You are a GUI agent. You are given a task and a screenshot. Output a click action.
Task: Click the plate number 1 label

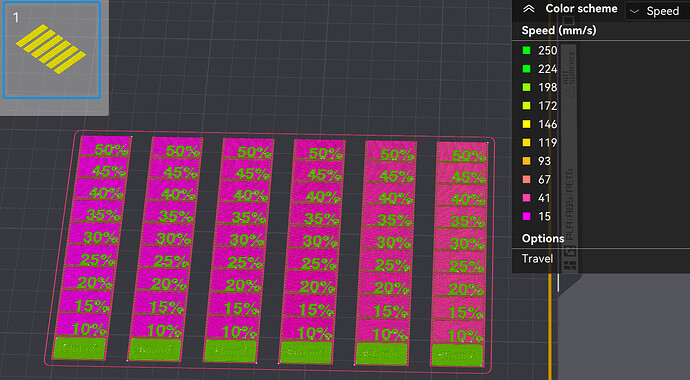(x=16, y=18)
